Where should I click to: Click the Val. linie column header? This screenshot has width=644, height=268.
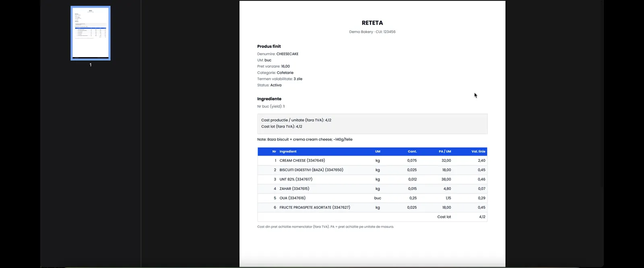478,151
